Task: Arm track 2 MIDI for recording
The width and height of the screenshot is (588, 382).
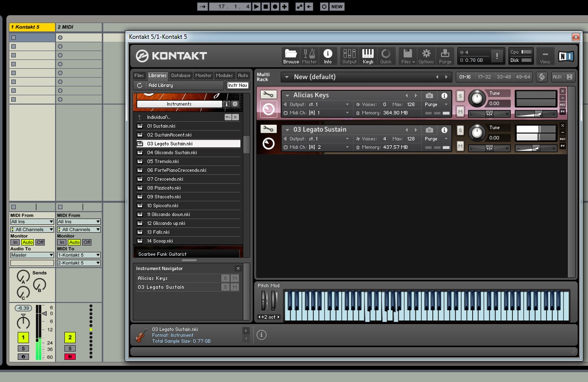Action: coord(70,357)
